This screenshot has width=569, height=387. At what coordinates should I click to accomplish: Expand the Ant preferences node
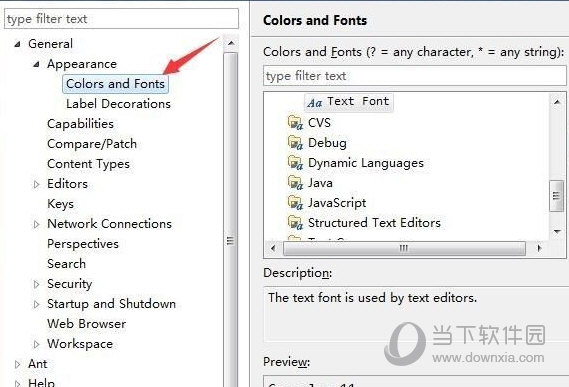point(17,364)
